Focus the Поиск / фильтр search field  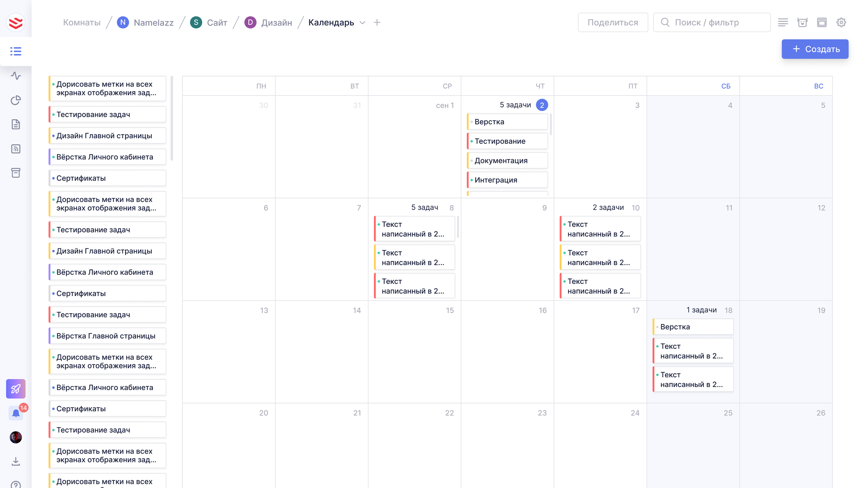pos(712,22)
